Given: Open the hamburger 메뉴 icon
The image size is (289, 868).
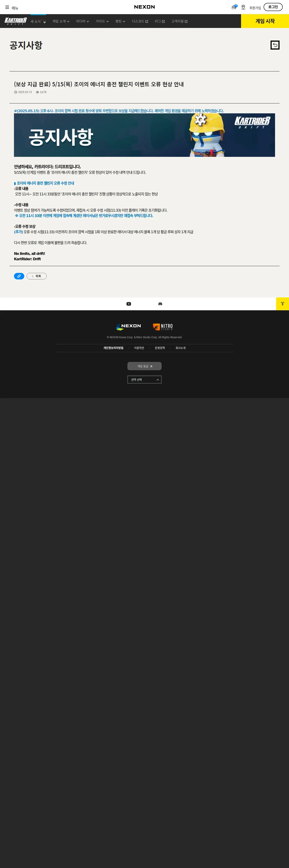Looking at the screenshot, I should point(7,7).
